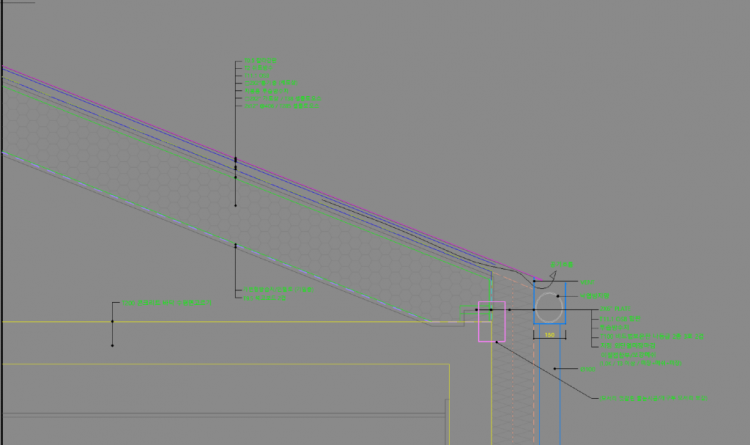Select the bottom leader dot under the ceiling label
750x445 pixels.
tap(112, 345)
